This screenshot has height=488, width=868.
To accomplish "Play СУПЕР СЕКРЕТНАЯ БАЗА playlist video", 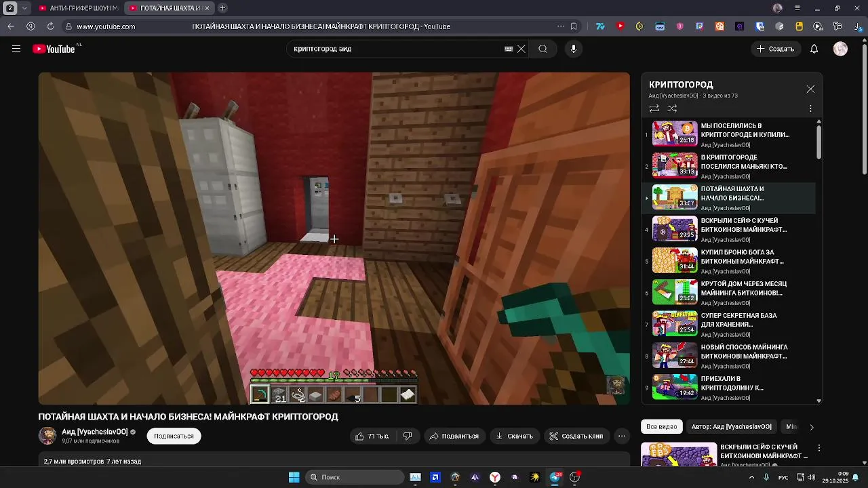I will (x=730, y=324).
